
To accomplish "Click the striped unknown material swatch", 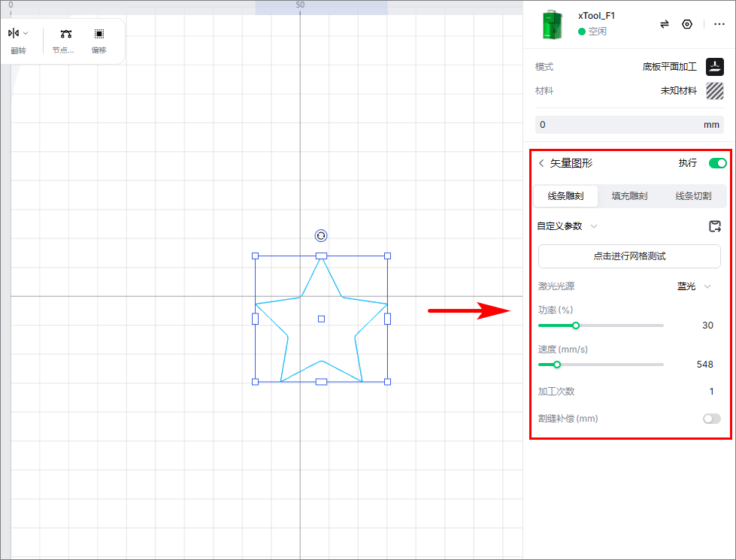I will tap(714, 91).
